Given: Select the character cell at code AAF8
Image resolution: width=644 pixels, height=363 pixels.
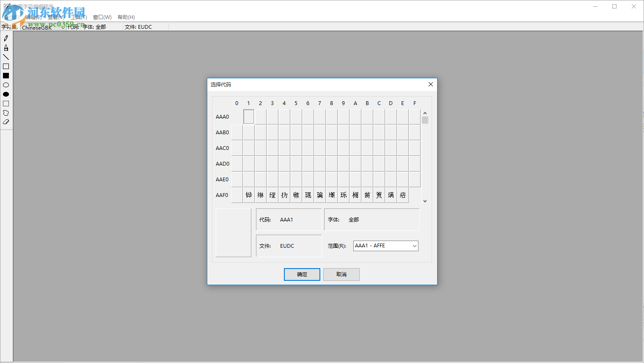Looking at the screenshot, I should tap(332, 195).
